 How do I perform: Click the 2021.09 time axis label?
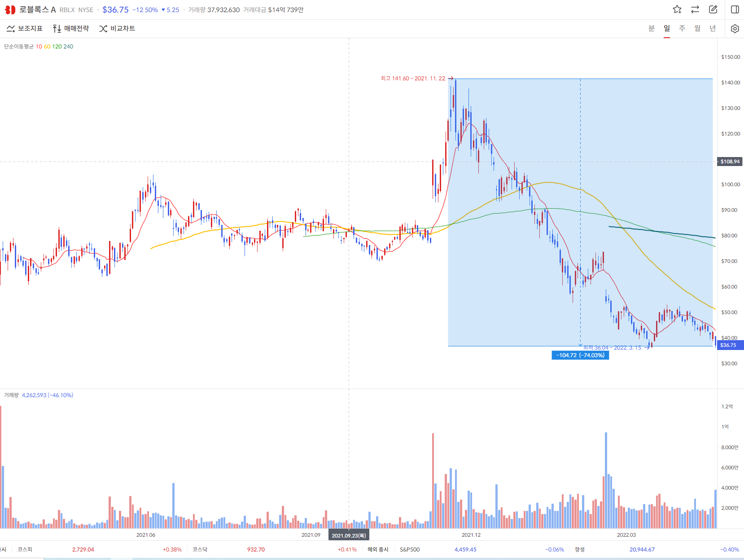(311, 535)
